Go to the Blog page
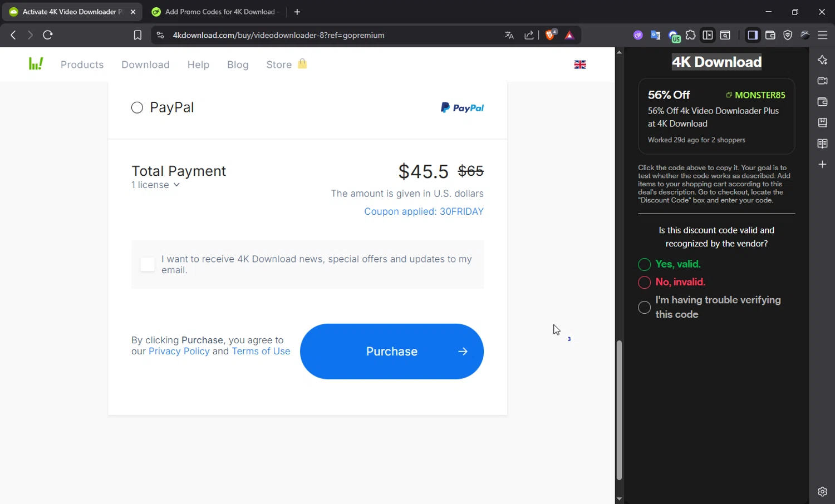 coord(238,65)
